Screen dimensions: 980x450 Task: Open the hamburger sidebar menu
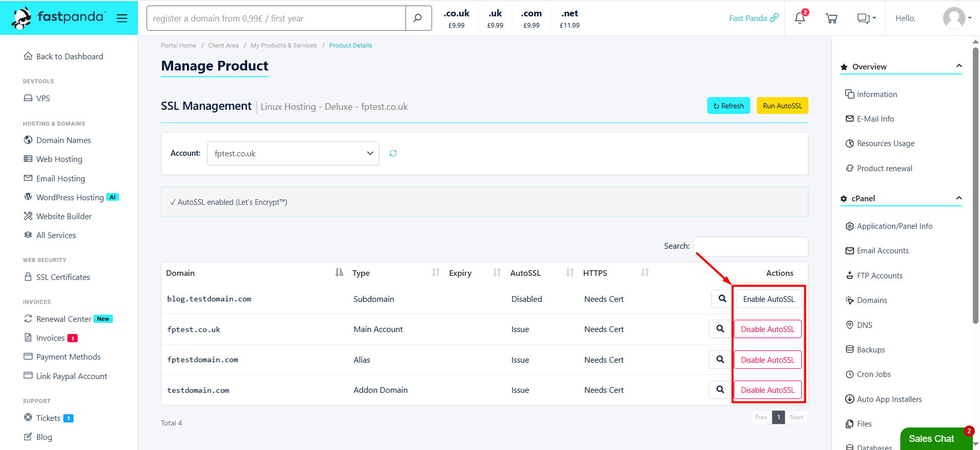(x=122, y=18)
